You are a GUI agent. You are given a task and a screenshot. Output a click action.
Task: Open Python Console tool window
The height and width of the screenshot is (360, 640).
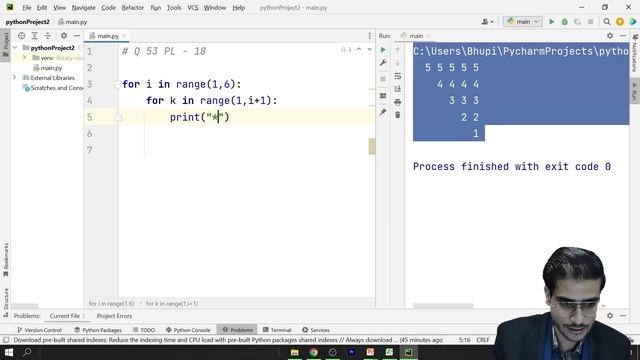point(188,330)
